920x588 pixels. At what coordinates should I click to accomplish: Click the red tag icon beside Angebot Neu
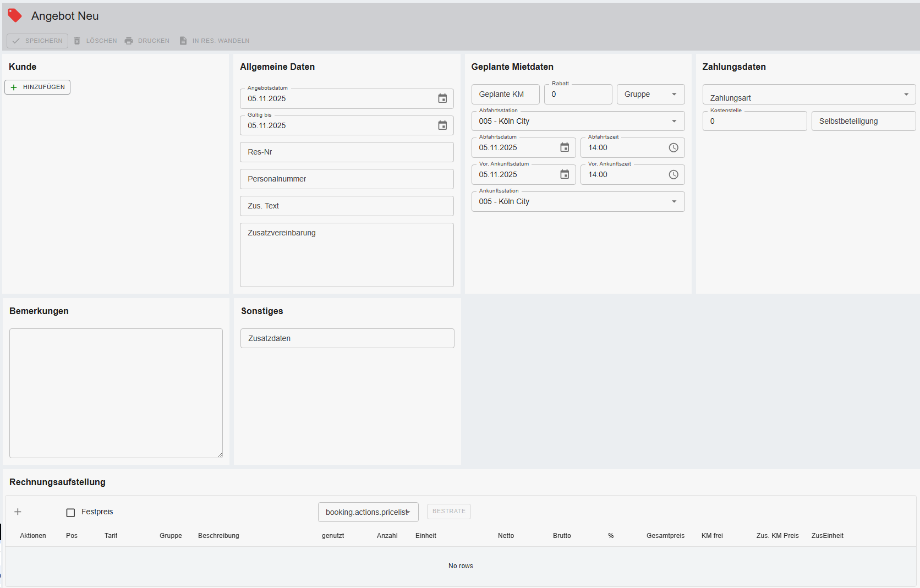point(15,15)
